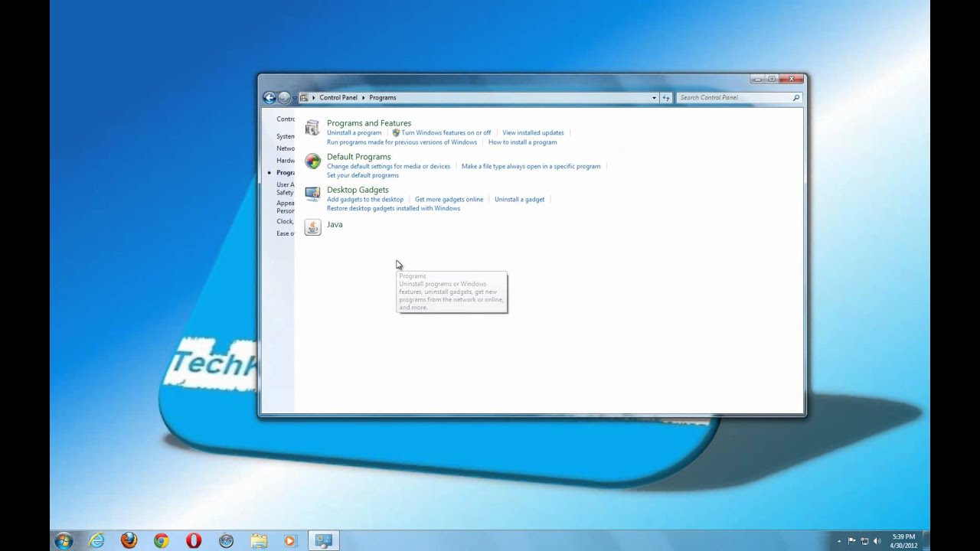Viewport: 980px width, 551px height.
Task: Launch Firefox from the taskbar
Action: 129,540
